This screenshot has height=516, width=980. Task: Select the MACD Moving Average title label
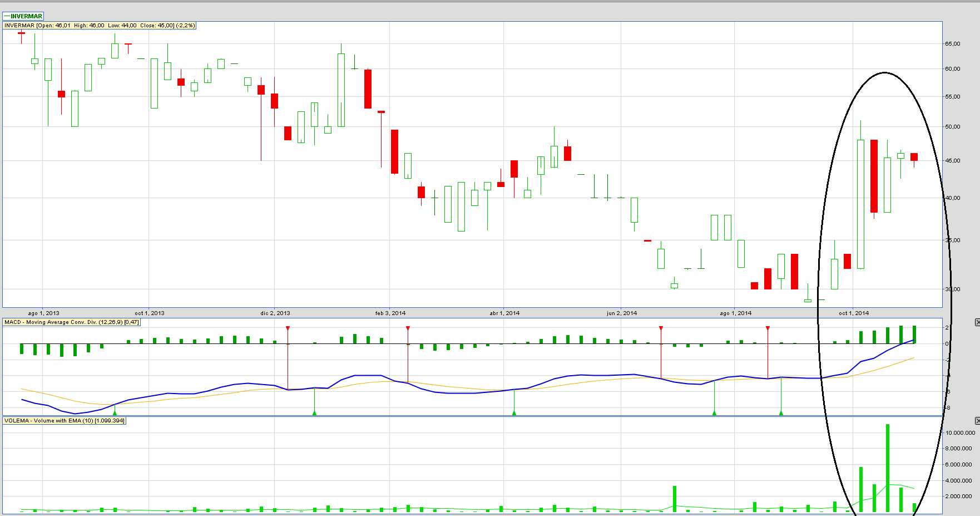coord(72,322)
